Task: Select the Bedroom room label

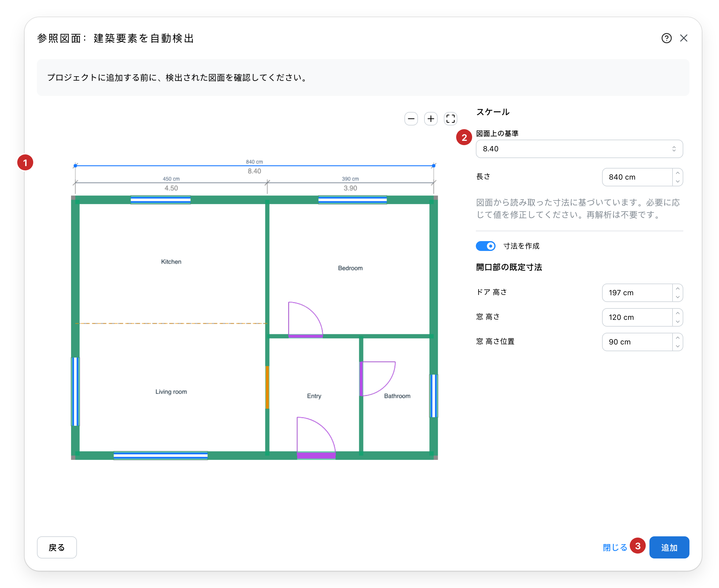Action: (350, 268)
